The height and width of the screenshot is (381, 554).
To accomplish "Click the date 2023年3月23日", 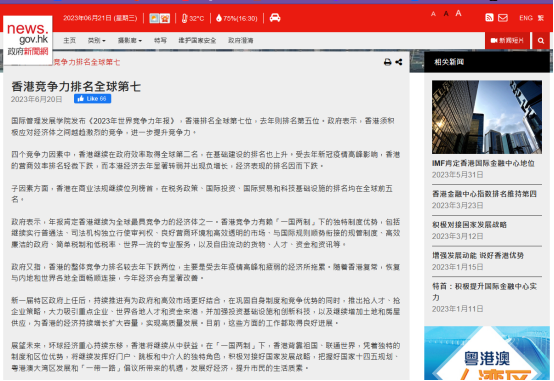I will [457, 205].
